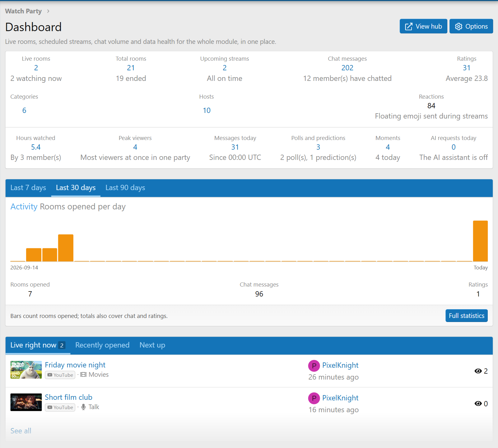Viewport: 498px width, 448px height.
Task: Click the YouTube badge under Short film club
Action: (60, 407)
